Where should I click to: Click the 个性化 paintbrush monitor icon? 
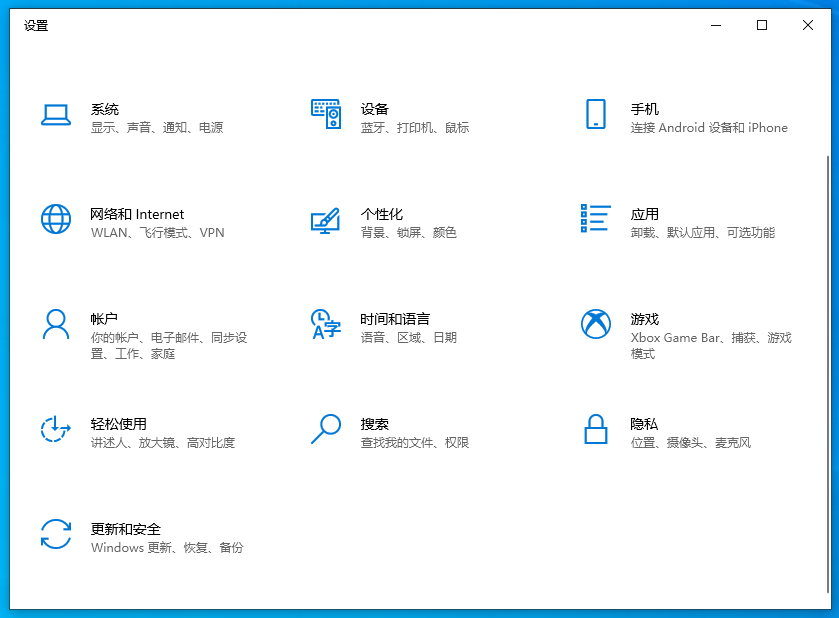pyautogui.click(x=326, y=221)
